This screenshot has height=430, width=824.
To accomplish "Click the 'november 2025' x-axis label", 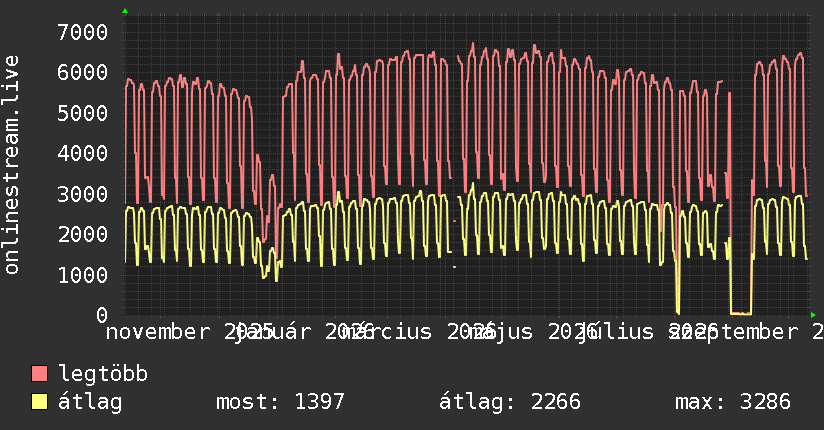I will pos(189,332).
